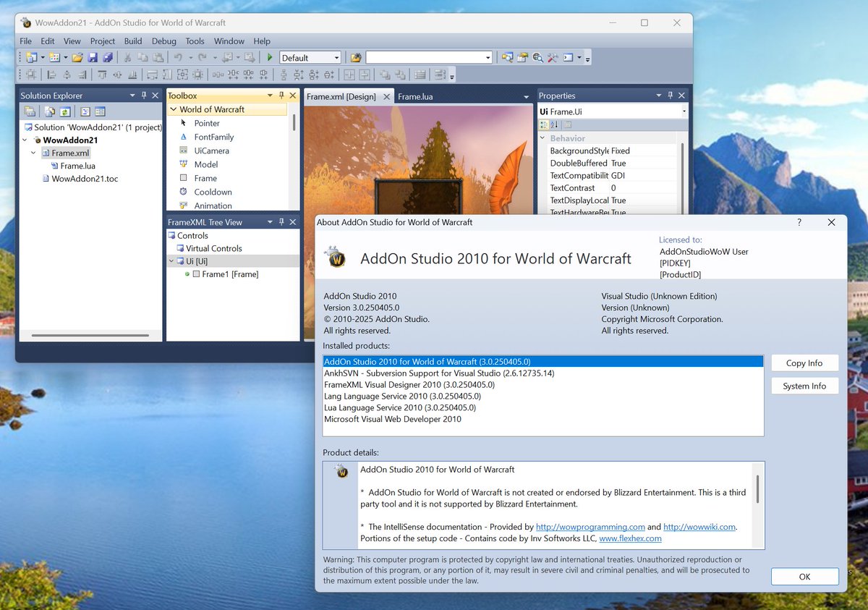
Task: Open the wowwiki.com link
Action: (699, 527)
